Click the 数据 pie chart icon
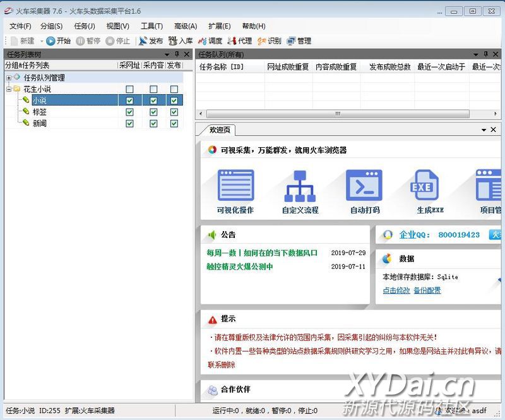 [x=387, y=258]
